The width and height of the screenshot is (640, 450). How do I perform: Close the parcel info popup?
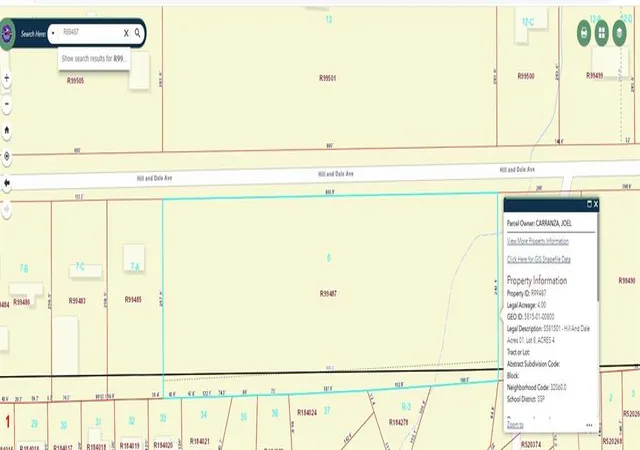pos(596,204)
